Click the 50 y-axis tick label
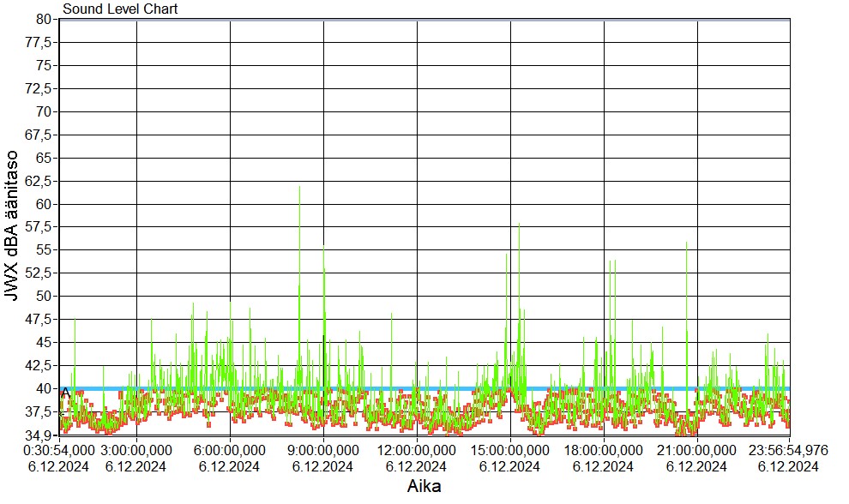 (x=45, y=296)
